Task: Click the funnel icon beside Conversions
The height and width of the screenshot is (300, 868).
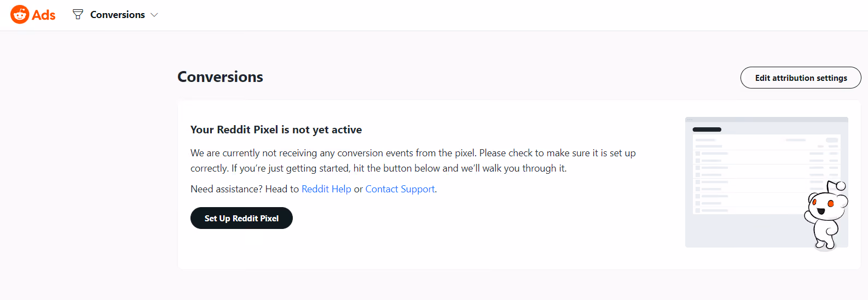Action: 78,15
